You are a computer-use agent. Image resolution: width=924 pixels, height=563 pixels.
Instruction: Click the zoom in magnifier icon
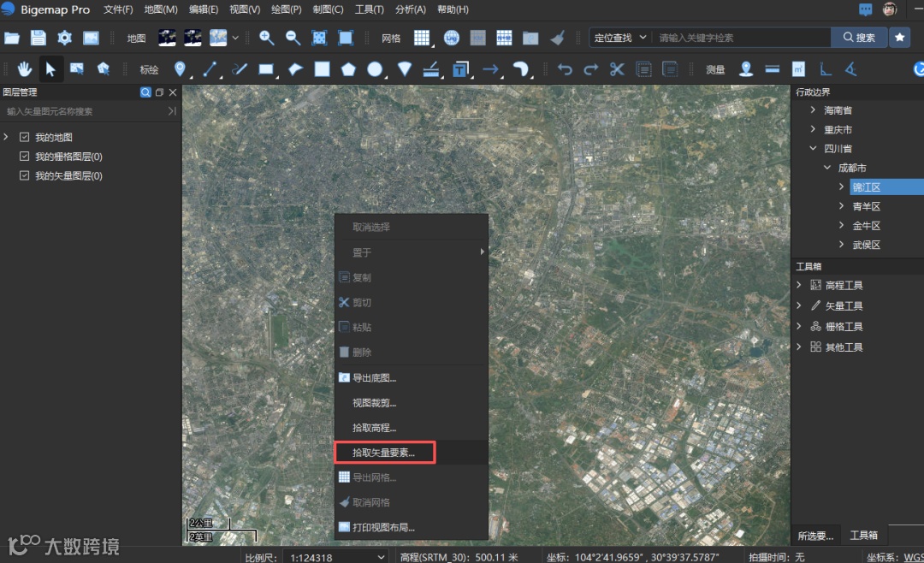(x=267, y=38)
